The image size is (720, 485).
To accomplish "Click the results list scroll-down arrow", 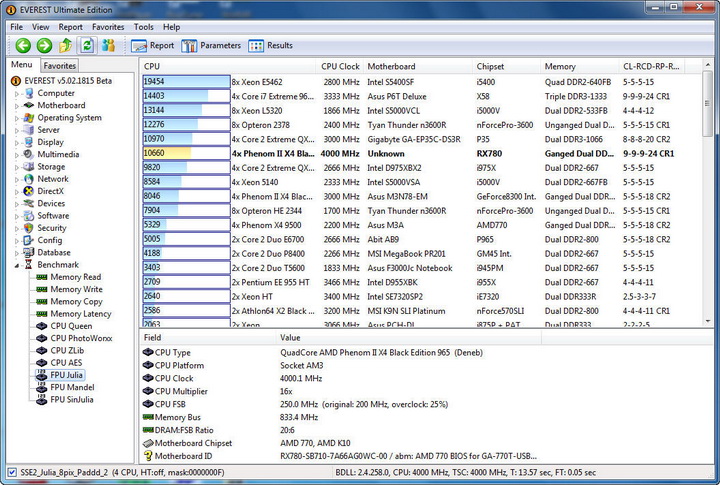I will (x=708, y=321).
